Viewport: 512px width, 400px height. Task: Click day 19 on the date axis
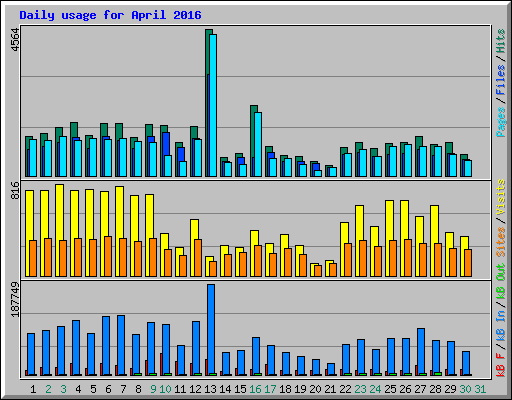coord(300,389)
